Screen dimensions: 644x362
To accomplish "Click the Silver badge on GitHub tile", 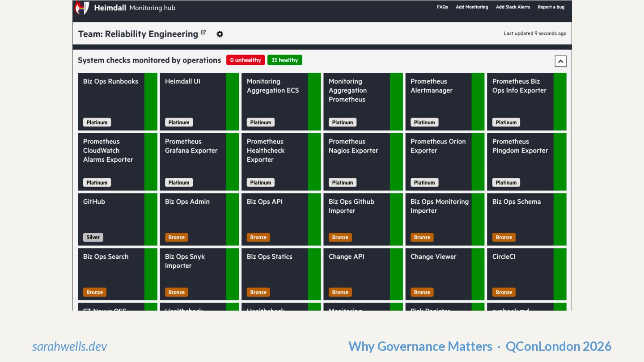I will (x=93, y=237).
